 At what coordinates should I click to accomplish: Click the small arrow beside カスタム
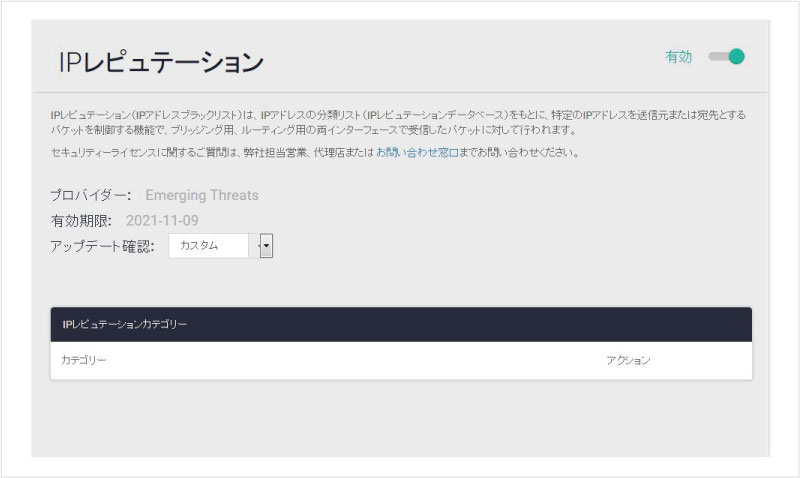click(x=266, y=246)
